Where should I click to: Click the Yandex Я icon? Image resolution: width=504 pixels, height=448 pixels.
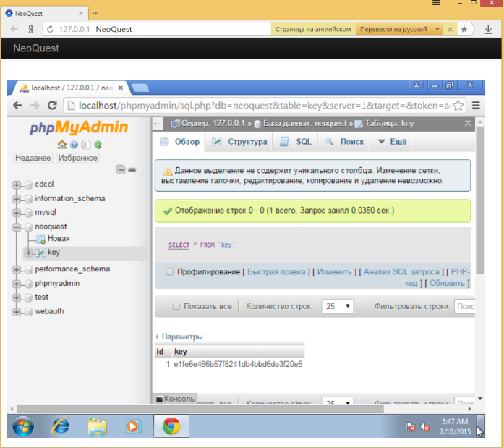tap(30, 29)
